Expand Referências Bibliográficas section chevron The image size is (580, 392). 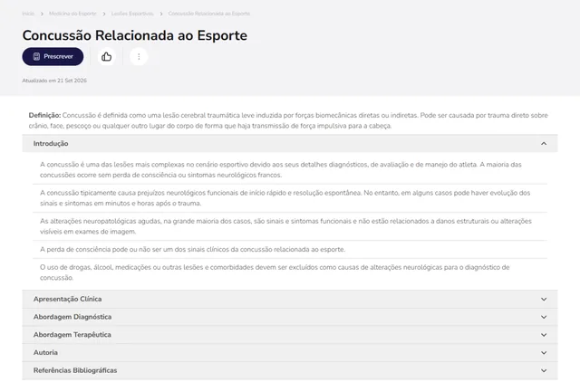click(x=544, y=370)
